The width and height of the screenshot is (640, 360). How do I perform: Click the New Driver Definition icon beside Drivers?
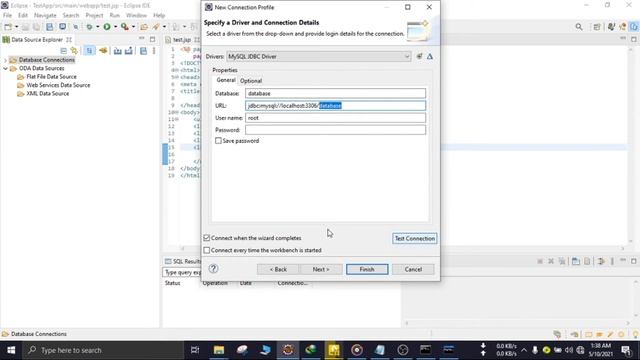click(x=419, y=56)
